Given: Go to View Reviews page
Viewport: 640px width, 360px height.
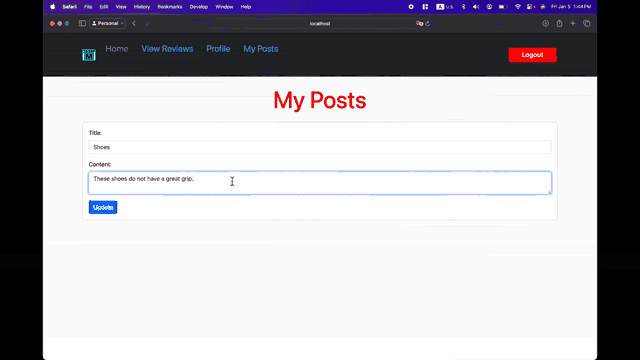Looking at the screenshot, I should pyautogui.click(x=167, y=49).
